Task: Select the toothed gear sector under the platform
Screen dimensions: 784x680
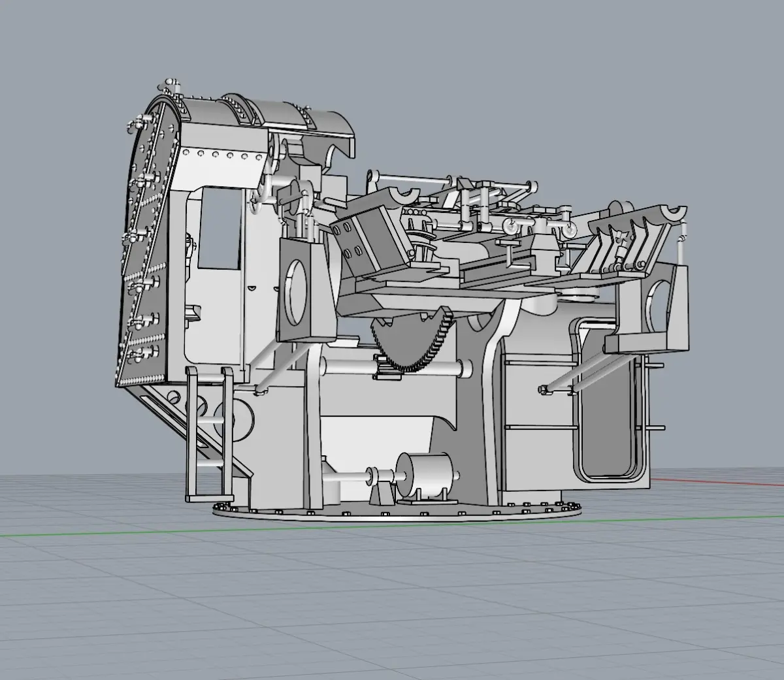Action: [x=413, y=341]
